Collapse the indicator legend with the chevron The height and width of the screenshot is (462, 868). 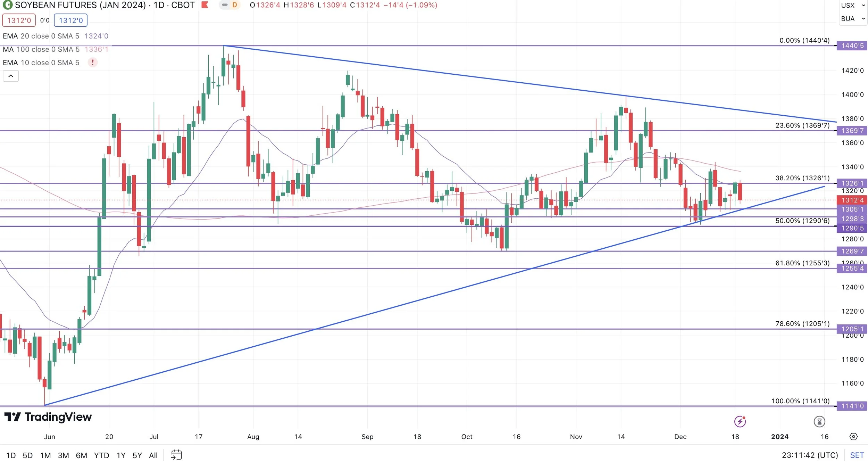[x=11, y=76]
